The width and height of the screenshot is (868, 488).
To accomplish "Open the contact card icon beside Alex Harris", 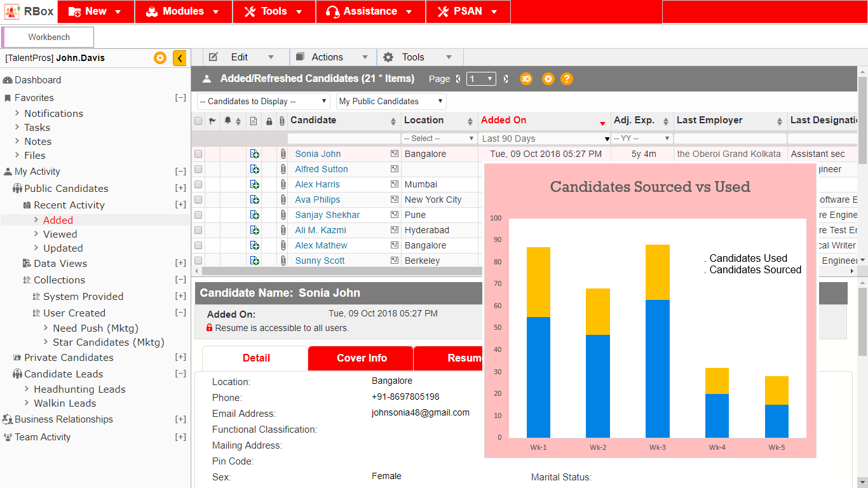I will (x=395, y=184).
